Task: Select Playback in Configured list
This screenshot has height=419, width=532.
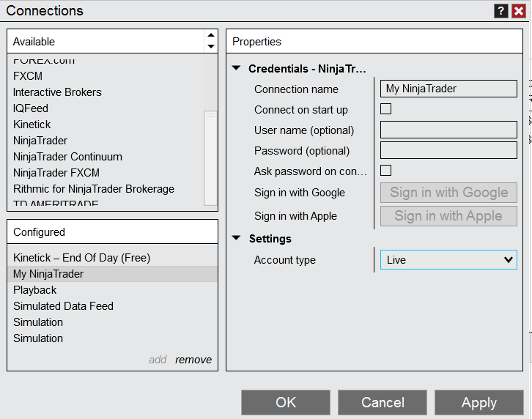Action: click(112, 290)
